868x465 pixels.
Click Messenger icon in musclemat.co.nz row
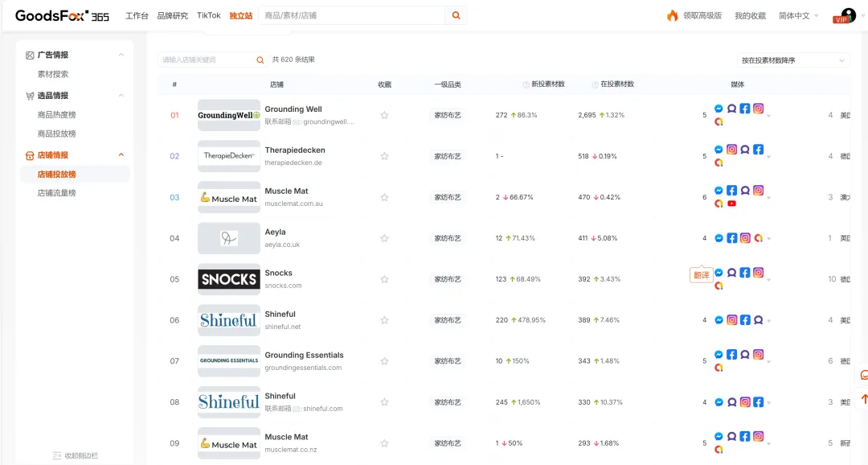pyautogui.click(x=719, y=436)
